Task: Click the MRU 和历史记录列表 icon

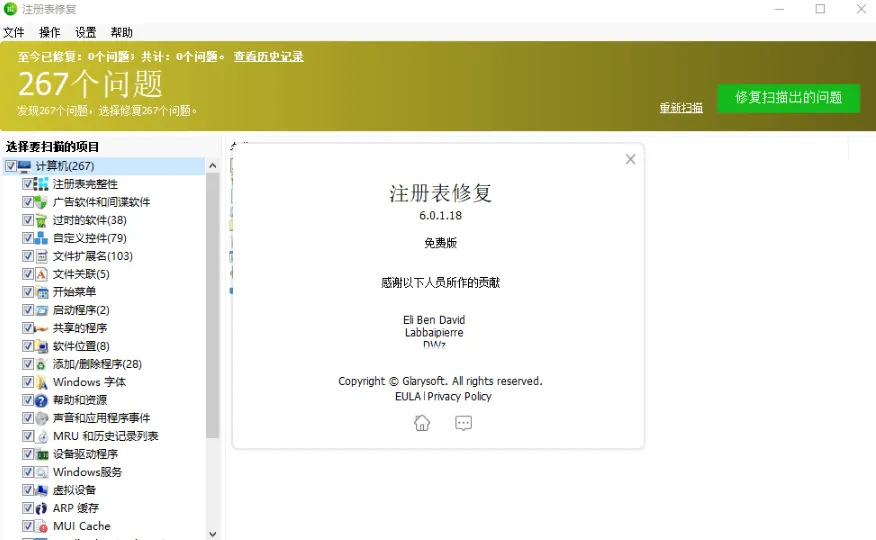Action: pyautogui.click(x=41, y=436)
